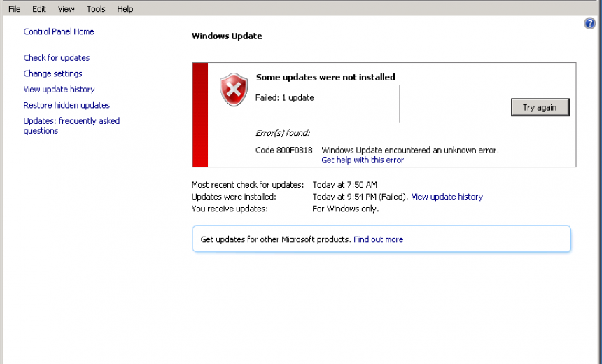This screenshot has width=602, height=364.
Task: Open Change settings in sidebar
Action: click(x=52, y=73)
